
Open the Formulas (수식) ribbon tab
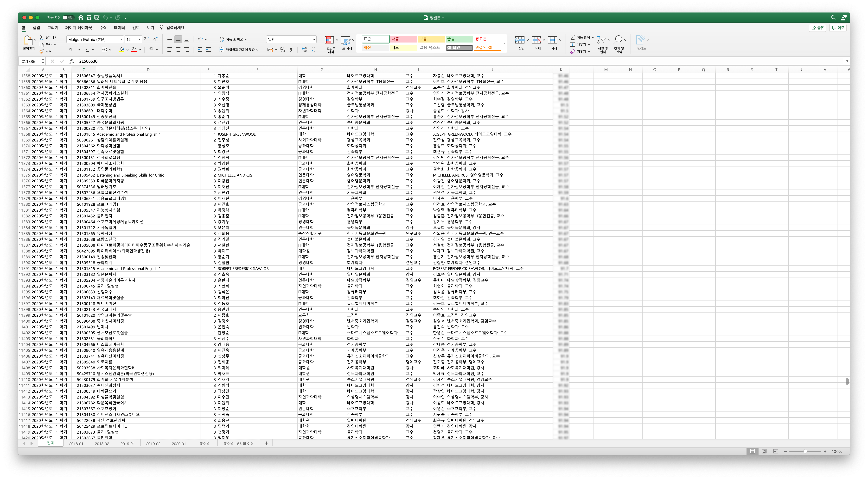tap(103, 28)
